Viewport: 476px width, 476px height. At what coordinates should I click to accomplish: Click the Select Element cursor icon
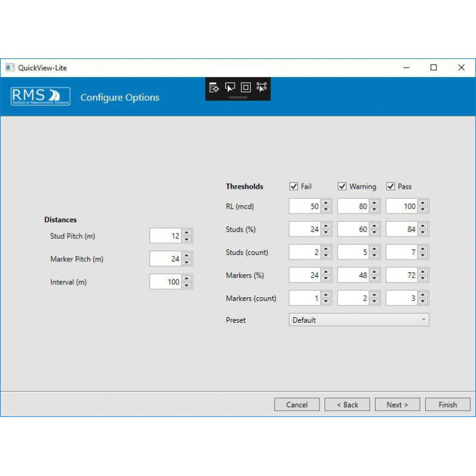coord(230,88)
